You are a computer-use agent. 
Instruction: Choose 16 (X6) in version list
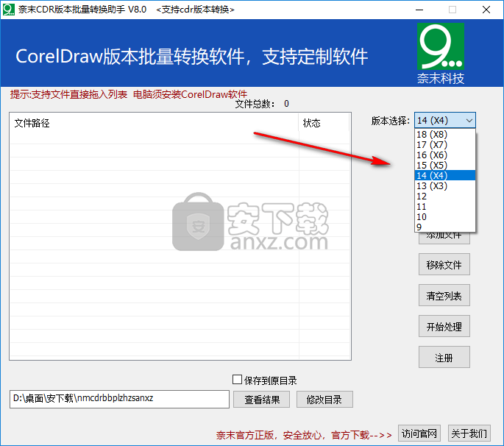(431, 155)
